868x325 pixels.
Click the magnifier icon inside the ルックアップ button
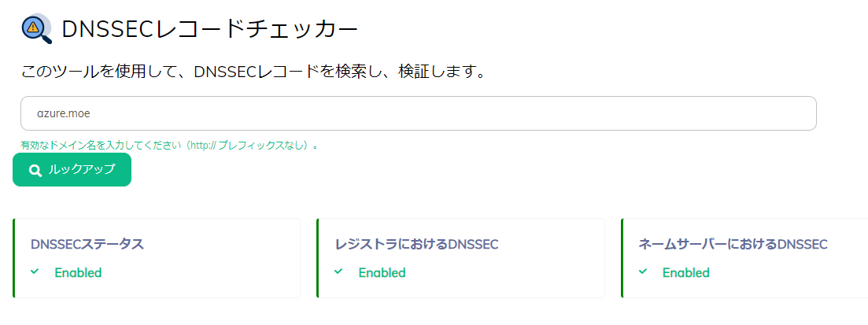coord(35,170)
